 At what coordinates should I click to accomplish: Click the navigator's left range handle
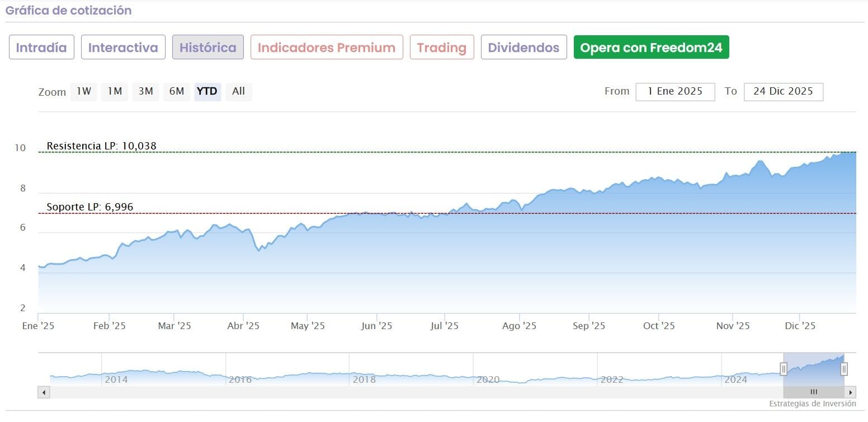[784, 369]
